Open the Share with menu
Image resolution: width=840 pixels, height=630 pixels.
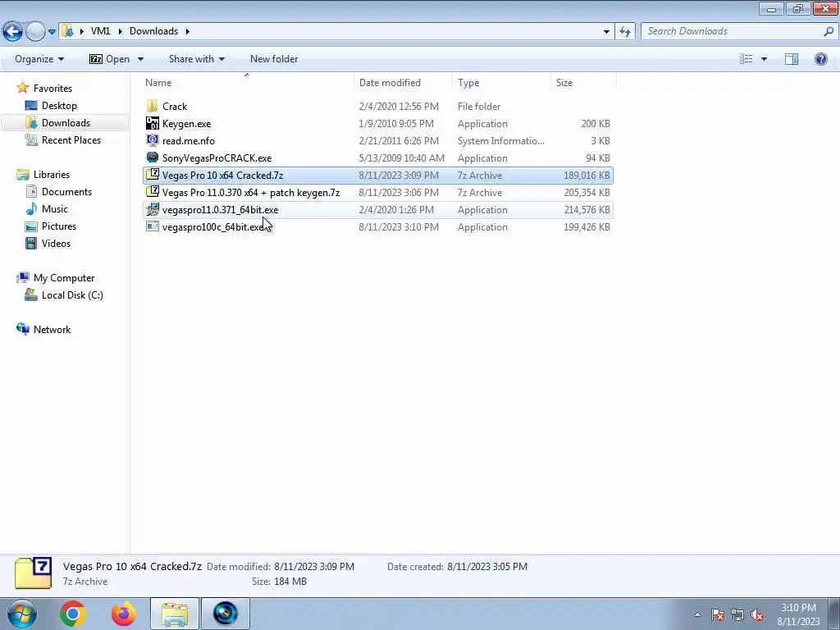click(x=197, y=59)
